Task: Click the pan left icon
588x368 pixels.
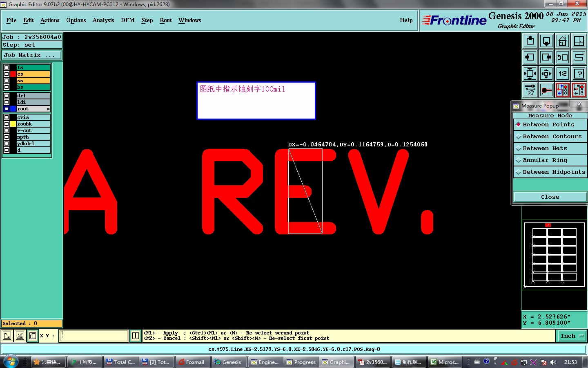Action: tap(530, 57)
